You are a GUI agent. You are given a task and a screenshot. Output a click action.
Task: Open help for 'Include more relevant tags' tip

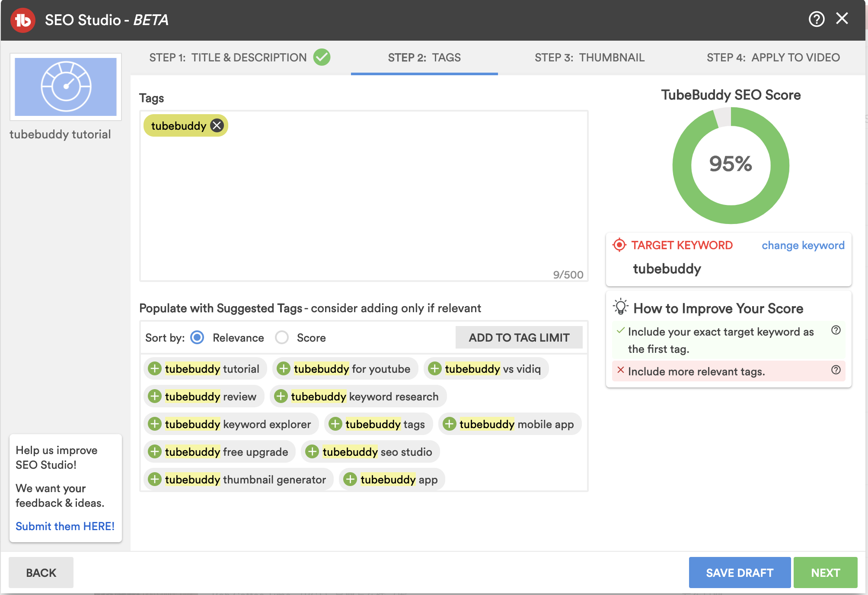836,370
